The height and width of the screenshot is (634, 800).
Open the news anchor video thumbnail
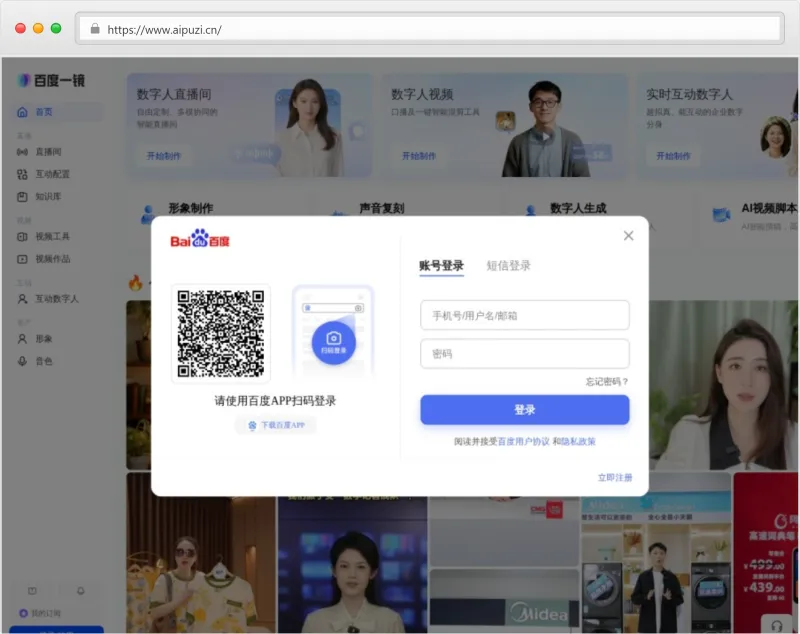point(353,565)
